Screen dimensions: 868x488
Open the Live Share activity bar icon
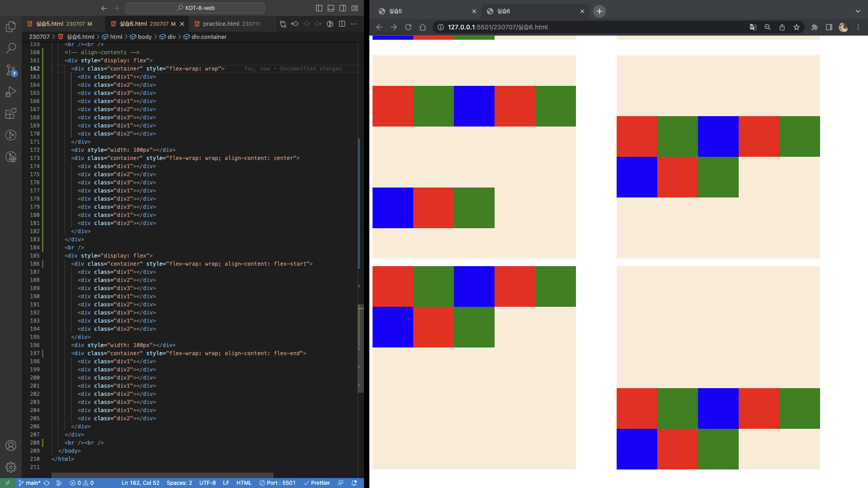[11, 157]
